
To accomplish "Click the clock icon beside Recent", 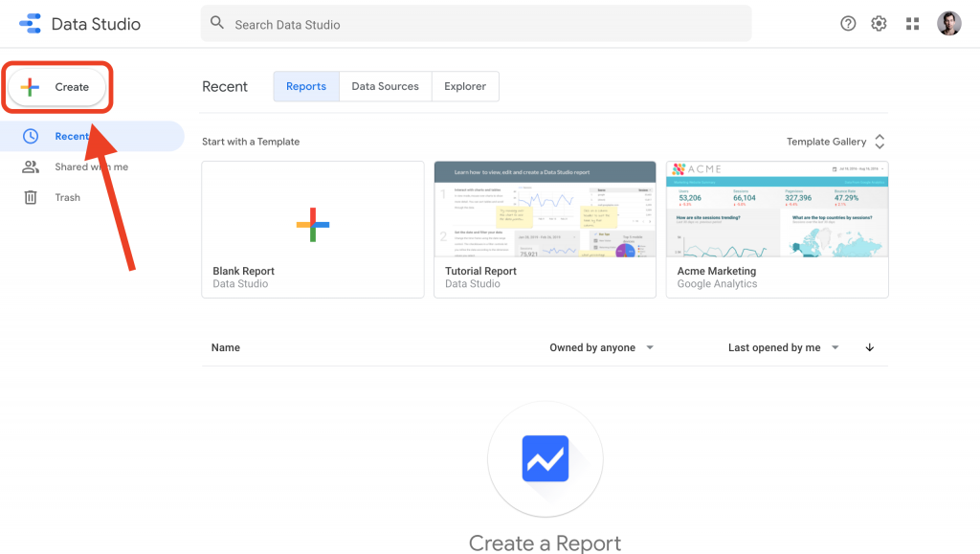I will coord(31,136).
